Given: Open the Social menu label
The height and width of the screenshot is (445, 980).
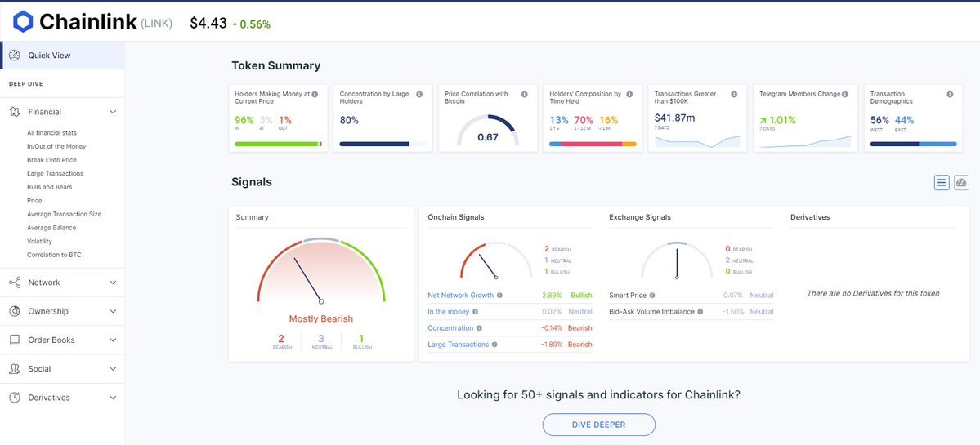Looking at the screenshot, I should (x=39, y=369).
